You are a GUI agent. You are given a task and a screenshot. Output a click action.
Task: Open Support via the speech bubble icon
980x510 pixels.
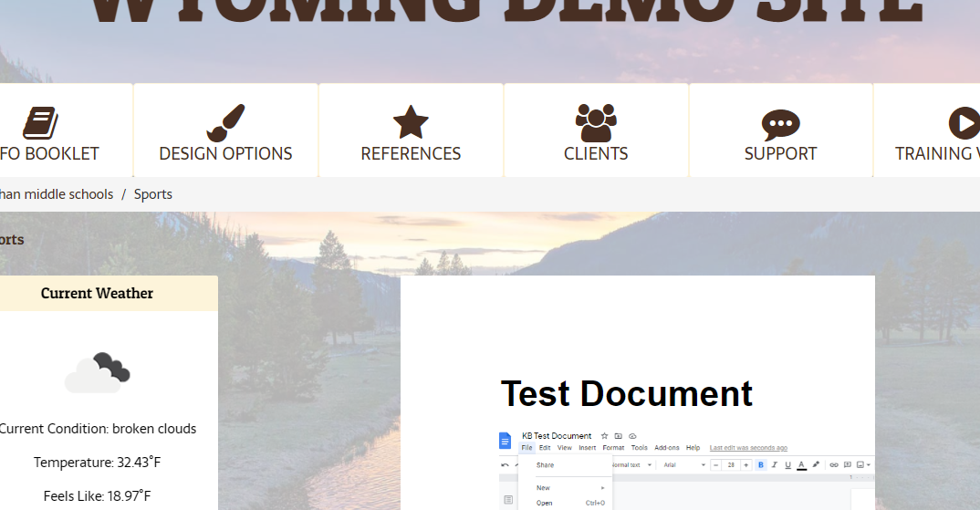pyautogui.click(x=781, y=125)
